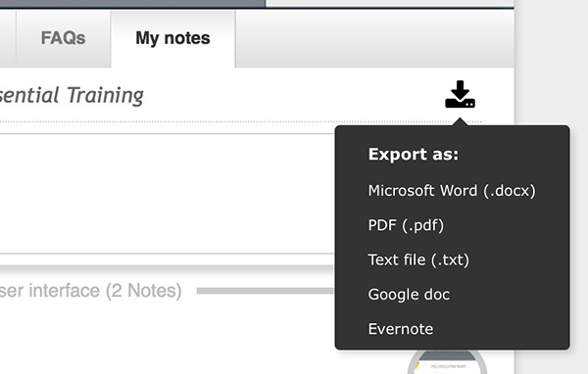Choose PDF (.pdf) export option
The image size is (588, 374).
406,225
